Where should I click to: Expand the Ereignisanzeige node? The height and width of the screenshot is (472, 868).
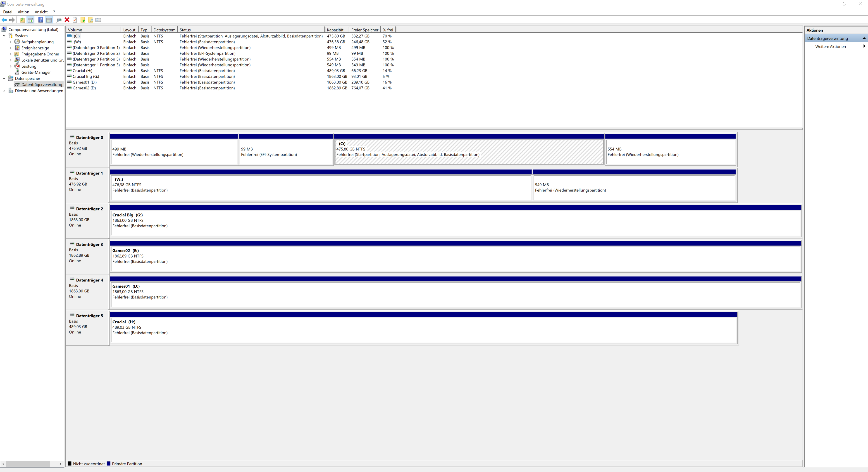pyautogui.click(x=10, y=48)
